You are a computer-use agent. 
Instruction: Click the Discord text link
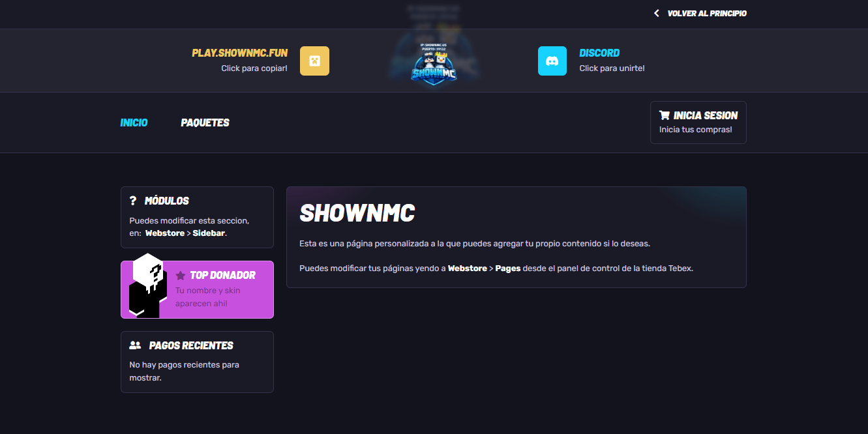click(599, 53)
